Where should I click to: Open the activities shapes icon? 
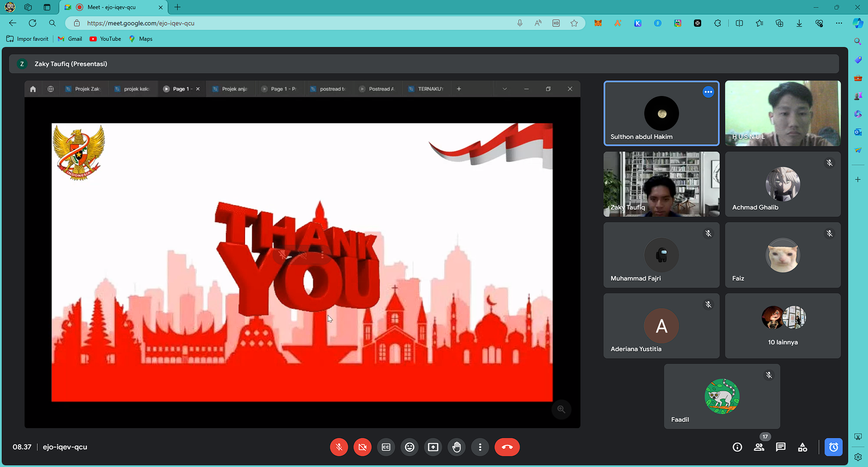tap(802, 447)
